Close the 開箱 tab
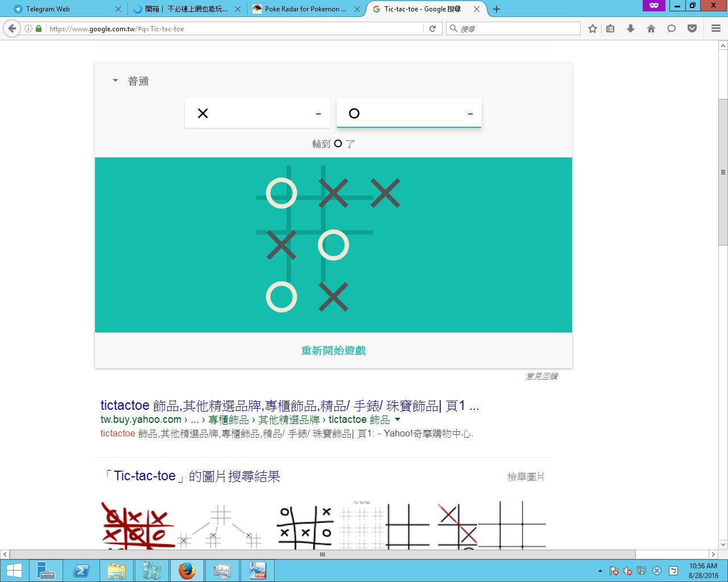The width and height of the screenshot is (728, 582). coord(238,9)
